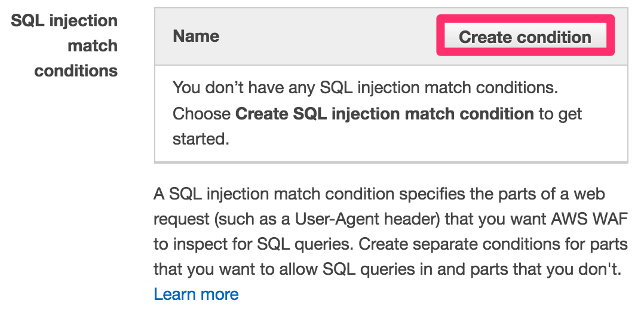The image size is (644, 313).
Task: Click the word conditions in section label
Action: tap(76, 70)
